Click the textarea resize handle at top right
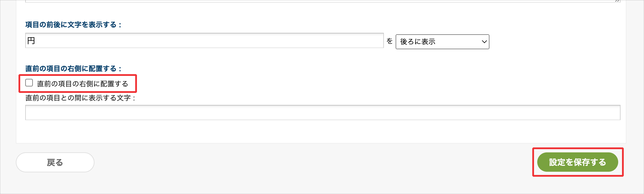Screen dimensions: 644x194 617,1
